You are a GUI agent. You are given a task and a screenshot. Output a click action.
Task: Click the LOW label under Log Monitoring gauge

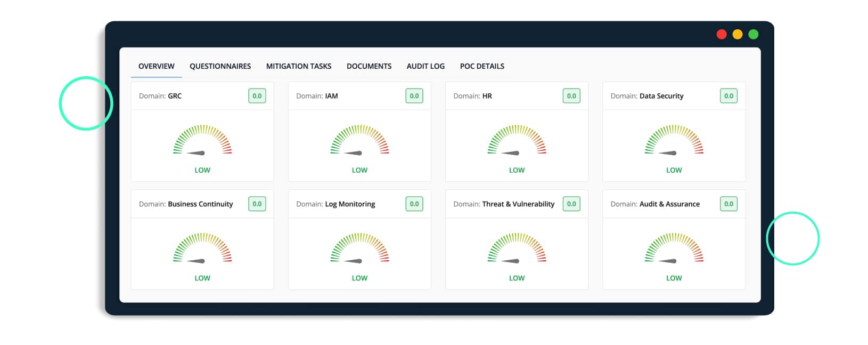359,278
